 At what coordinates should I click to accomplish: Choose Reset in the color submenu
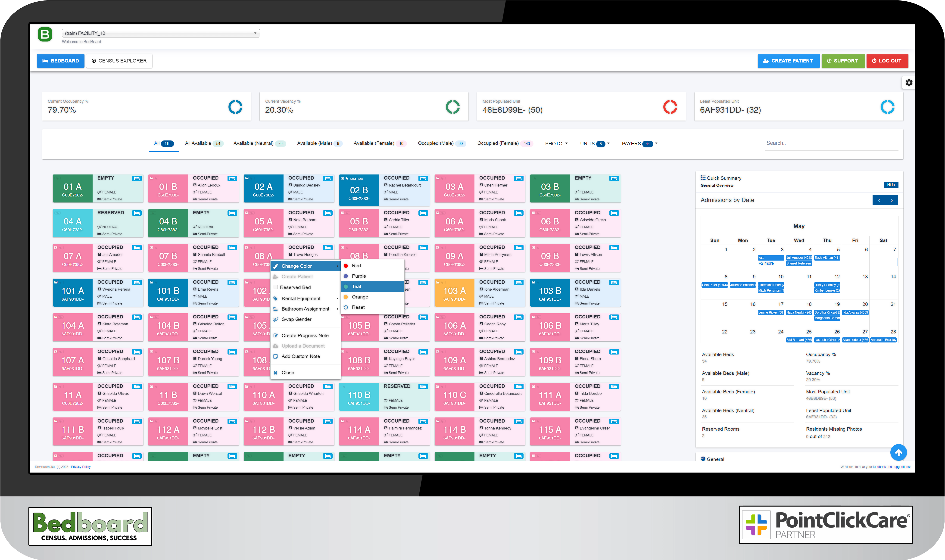pyautogui.click(x=372, y=308)
